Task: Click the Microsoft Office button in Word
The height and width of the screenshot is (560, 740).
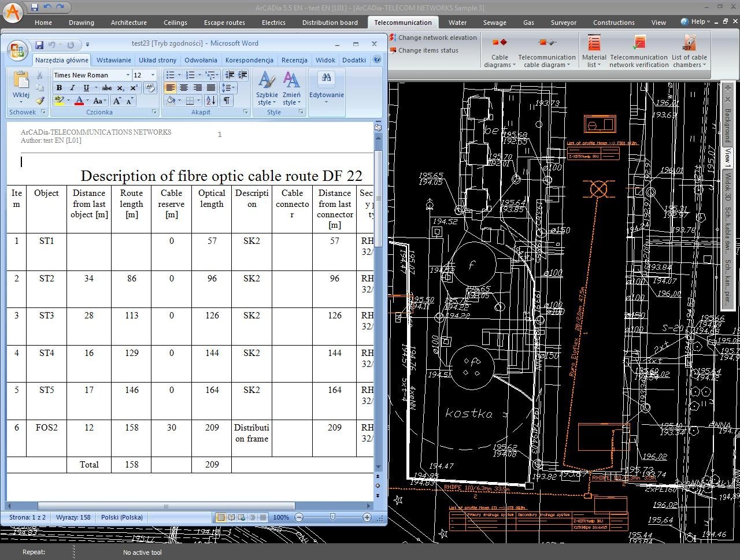Action: click(x=17, y=50)
